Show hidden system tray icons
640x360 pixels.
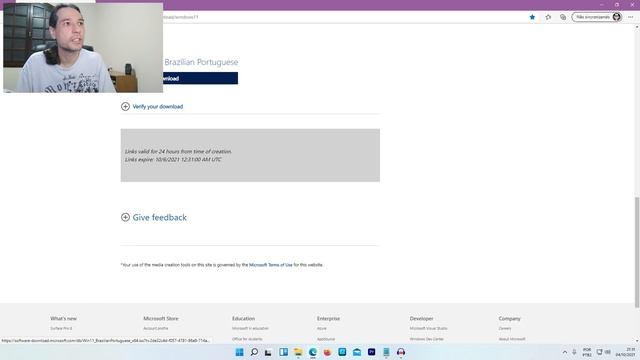tap(565, 352)
